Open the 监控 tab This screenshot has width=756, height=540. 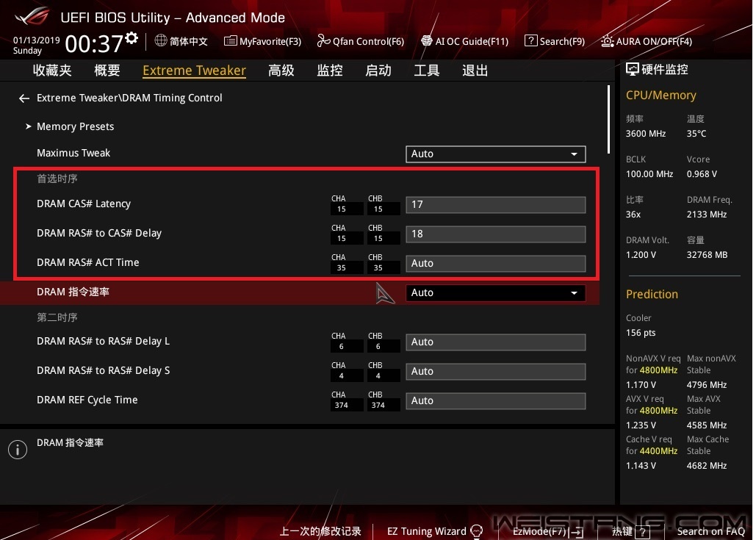330,71
